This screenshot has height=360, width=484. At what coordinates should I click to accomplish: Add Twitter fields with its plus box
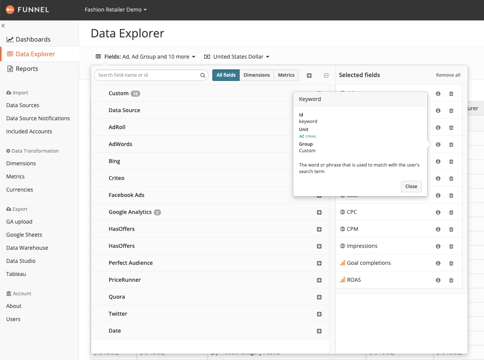[x=319, y=314]
